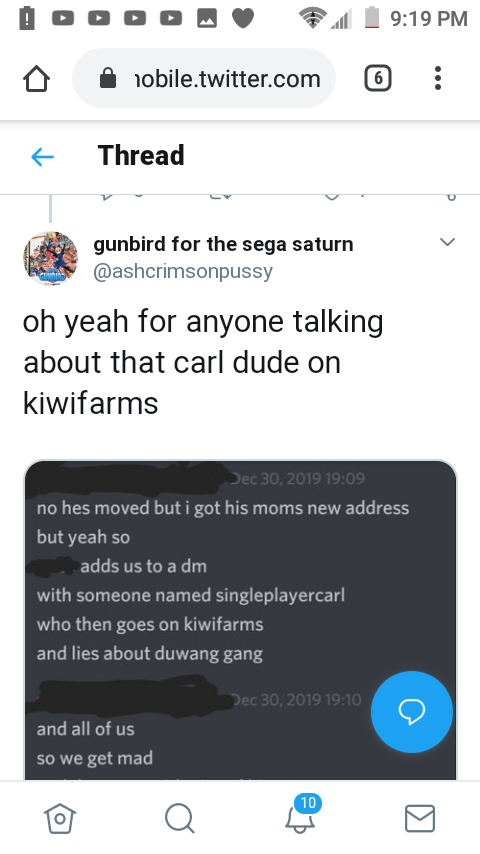This screenshot has height=854, width=480.
Task: Tap the browser home icon
Action: point(37,79)
